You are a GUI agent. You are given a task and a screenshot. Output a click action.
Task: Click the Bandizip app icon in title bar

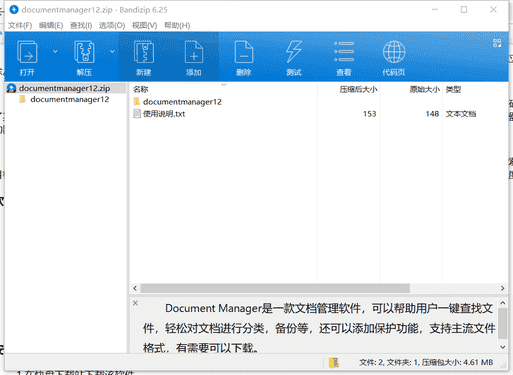click(14, 10)
